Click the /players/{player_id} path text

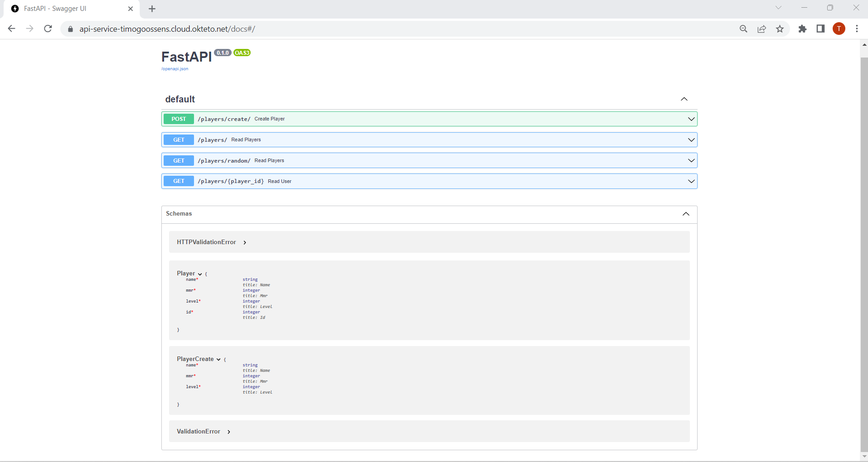231,181
